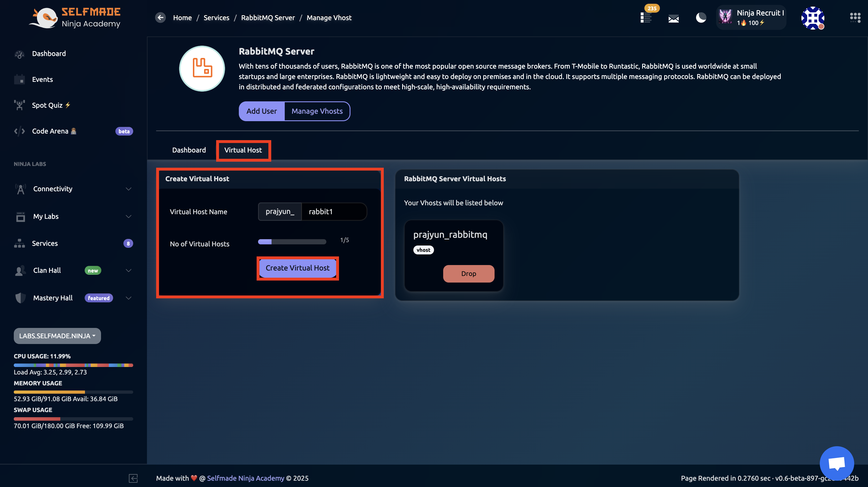The image size is (868, 487).
Task: Click the prajyun_rabbitmq vhost name
Action: click(x=451, y=235)
